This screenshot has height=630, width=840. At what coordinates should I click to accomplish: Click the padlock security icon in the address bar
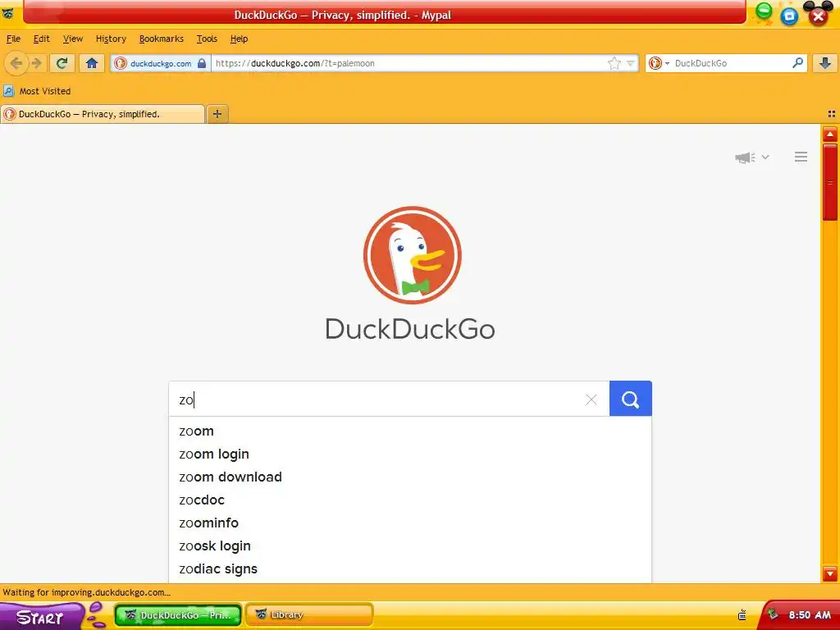click(202, 63)
